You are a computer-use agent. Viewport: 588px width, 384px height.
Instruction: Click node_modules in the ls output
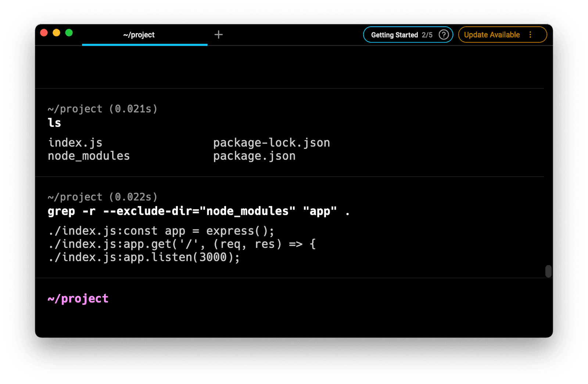[x=89, y=156]
